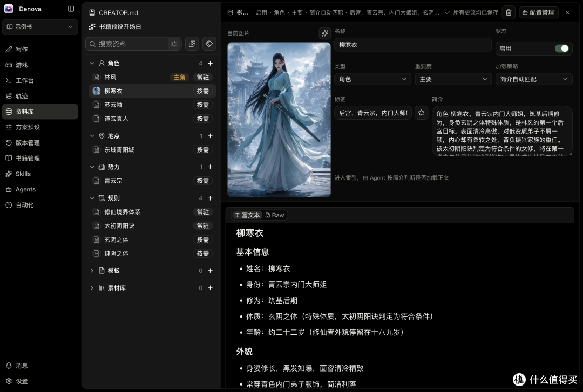The width and height of the screenshot is (583, 392).
Task: Collapse the 规则 group
Action: (92, 198)
